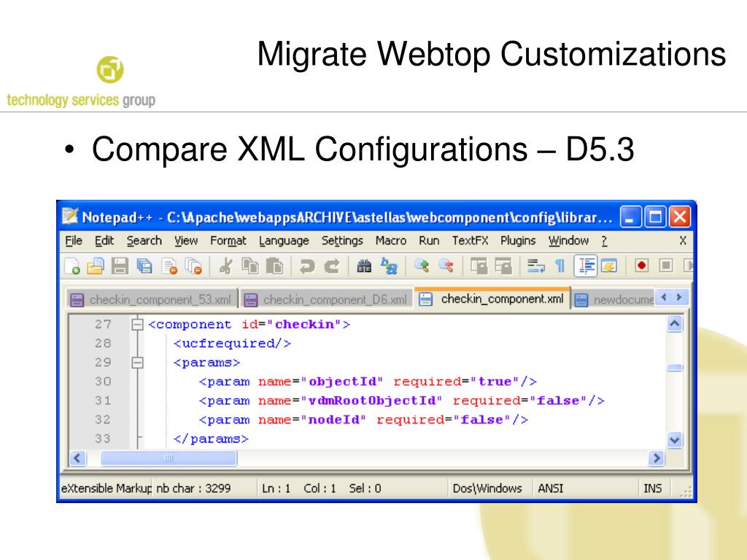The width and height of the screenshot is (747, 560).
Task: Switch to the newdocume tab
Action: tap(614, 300)
